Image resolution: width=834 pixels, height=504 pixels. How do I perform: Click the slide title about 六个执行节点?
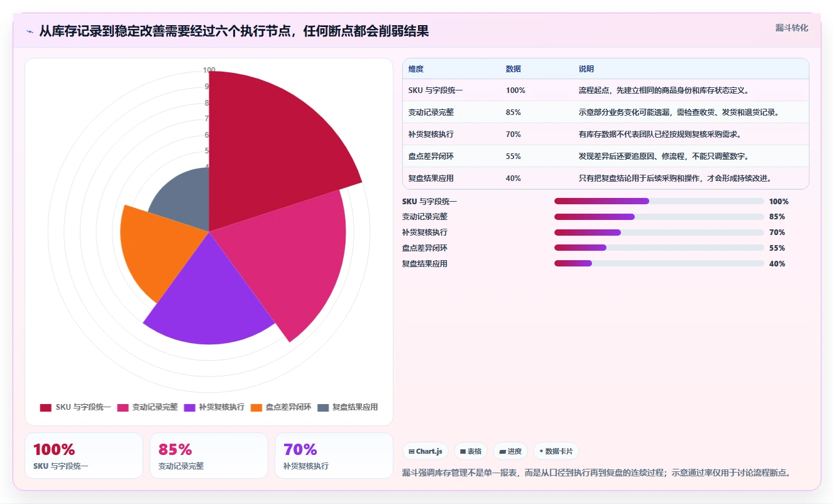click(x=234, y=31)
